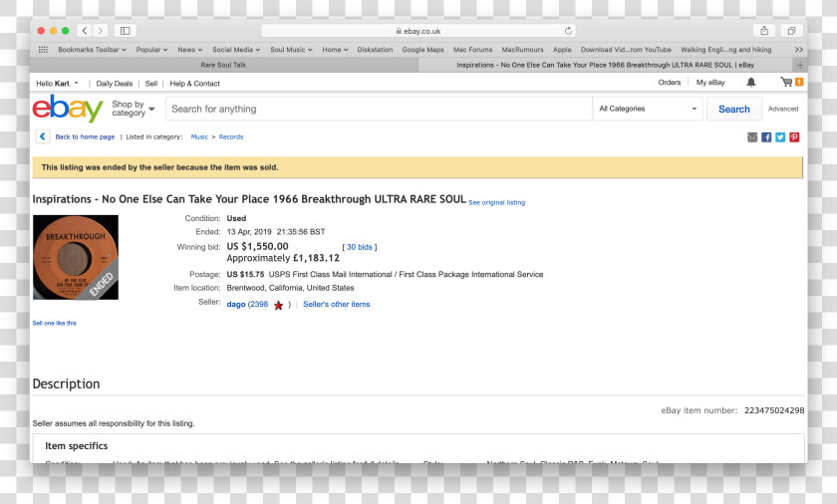The height and width of the screenshot is (504, 837).
Task: Open Daily Deals link
Action: [x=115, y=84]
